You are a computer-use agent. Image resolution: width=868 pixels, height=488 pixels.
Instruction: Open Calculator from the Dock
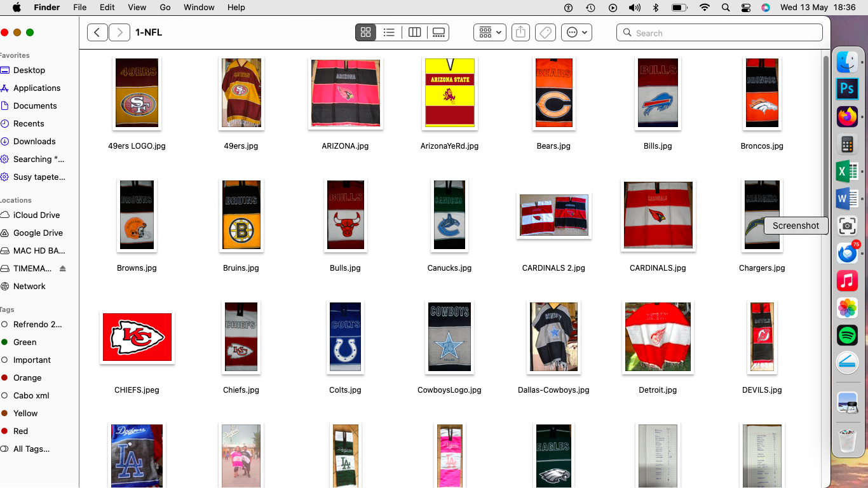click(x=847, y=144)
